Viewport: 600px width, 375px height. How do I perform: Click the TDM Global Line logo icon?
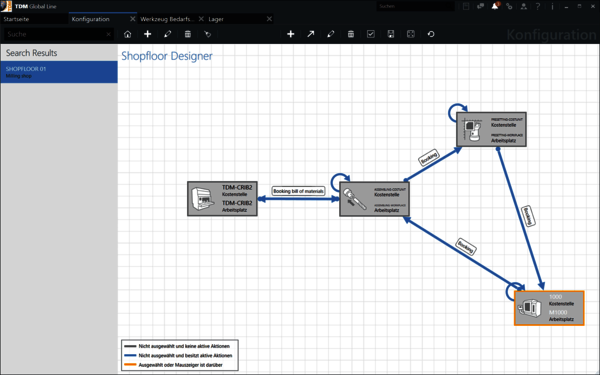(x=6, y=6)
